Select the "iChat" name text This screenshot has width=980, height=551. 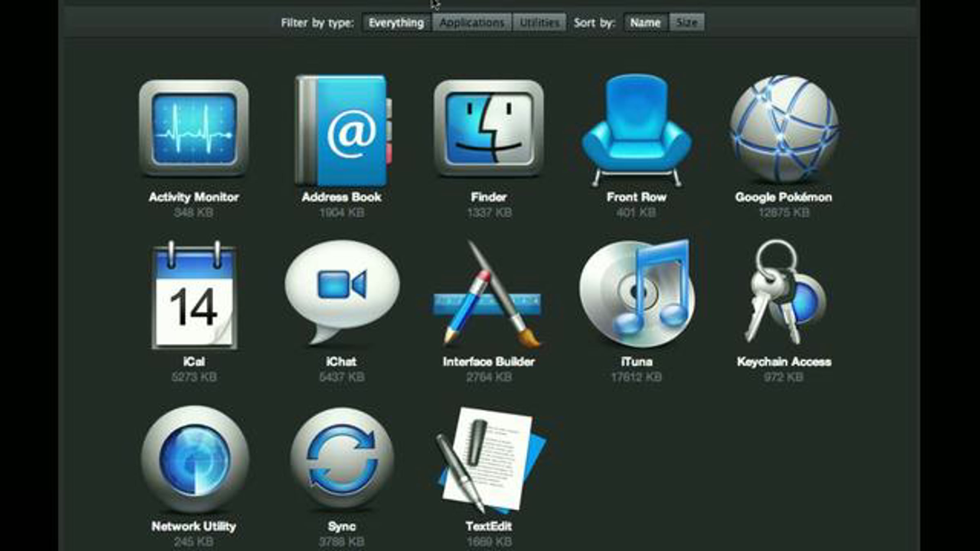(x=341, y=362)
